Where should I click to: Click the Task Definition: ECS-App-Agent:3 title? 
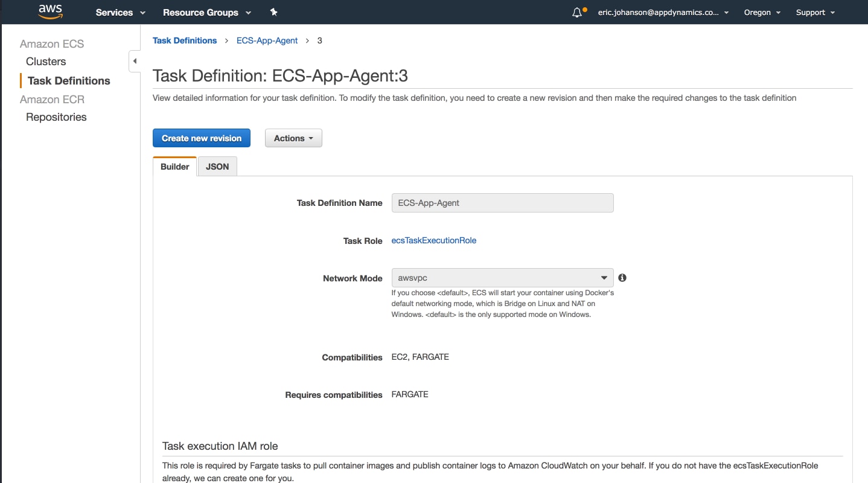pyautogui.click(x=280, y=75)
